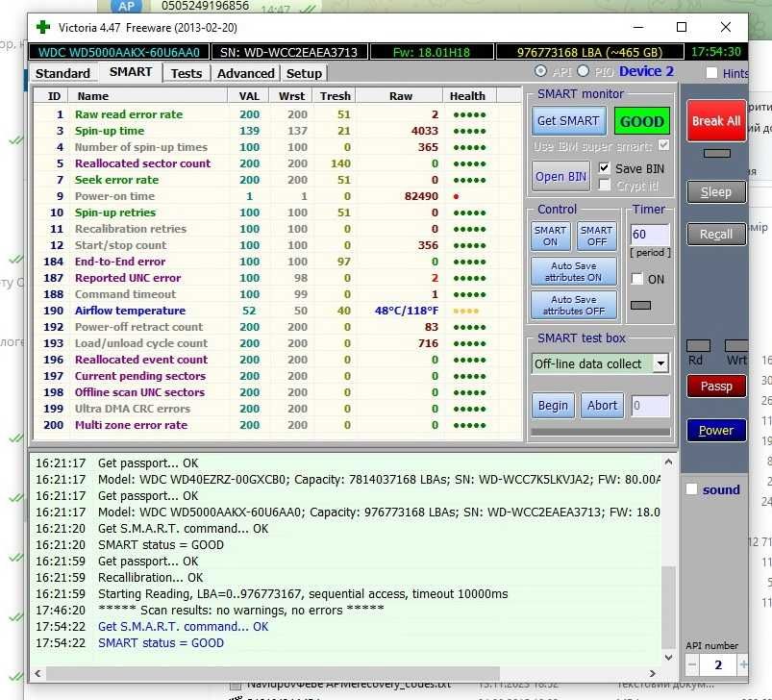Viewport: 772px width, 700px height.
Task: Click the WDC WD5000AAKX-60U6AA0 model label
Action: tap(119, 52)
